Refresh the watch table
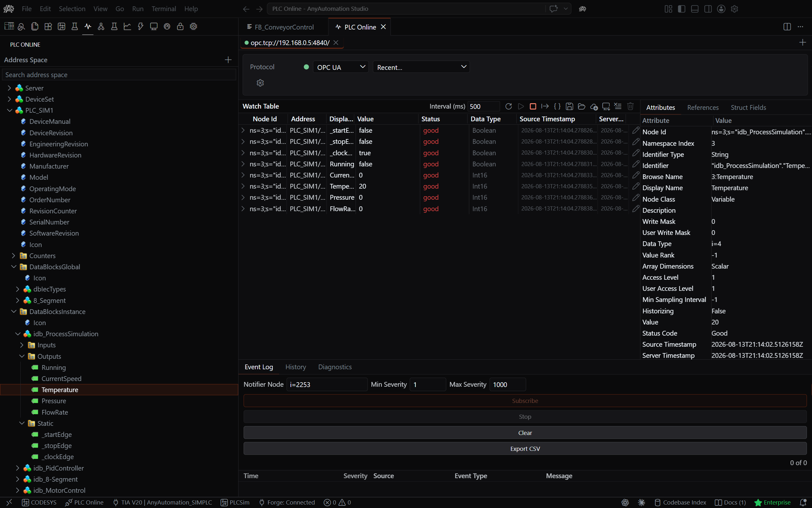 coord(509,106)
